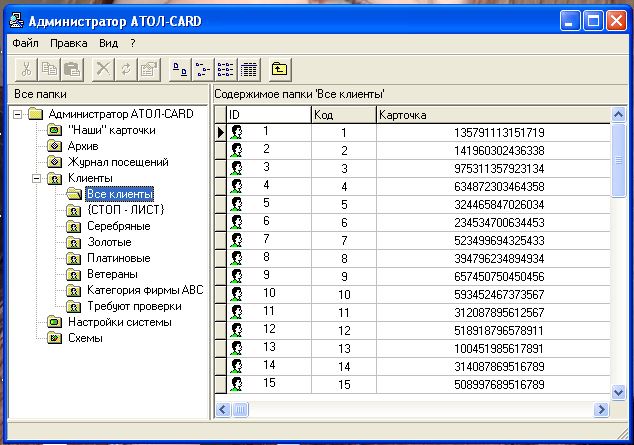Click the Cut scissors toolbar icon
634x445 pixels.
[x=27, y=69]
